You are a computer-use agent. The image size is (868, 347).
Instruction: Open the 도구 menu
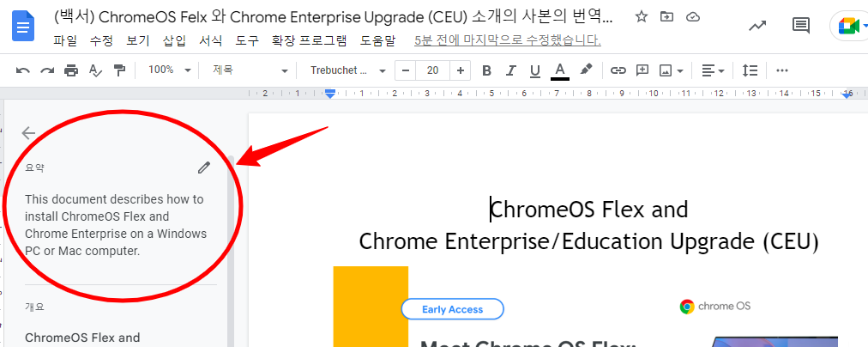[247, 40]
